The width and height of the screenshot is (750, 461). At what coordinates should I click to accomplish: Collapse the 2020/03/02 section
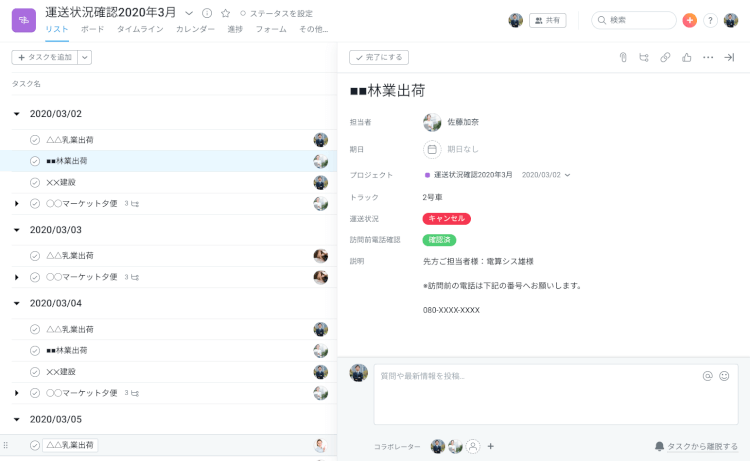[17, 114]
